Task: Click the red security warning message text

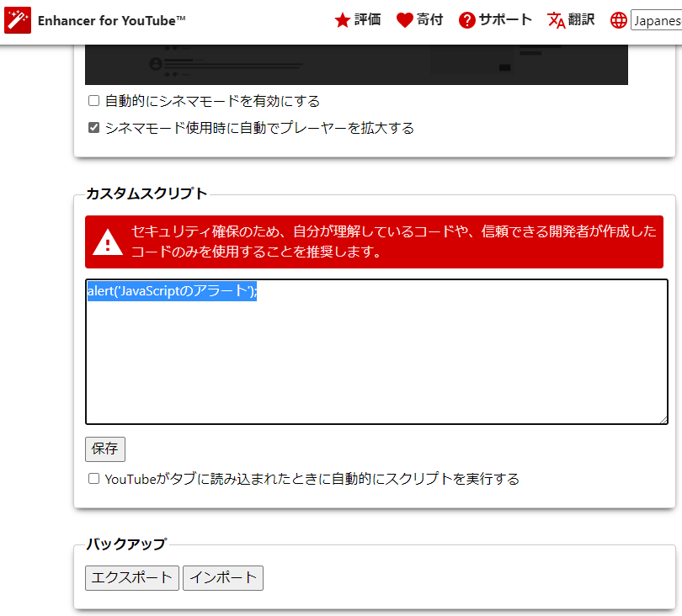Action: click(394, 242)
